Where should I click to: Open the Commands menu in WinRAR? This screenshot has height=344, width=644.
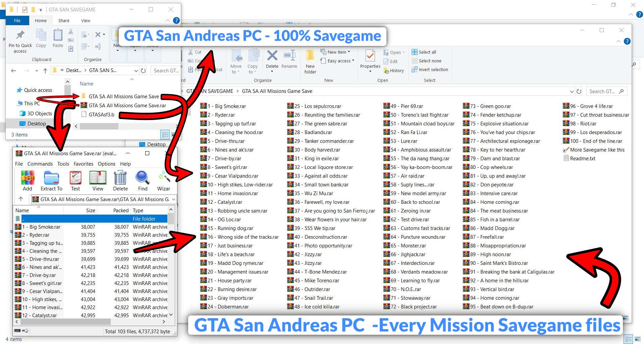(40, 164)
